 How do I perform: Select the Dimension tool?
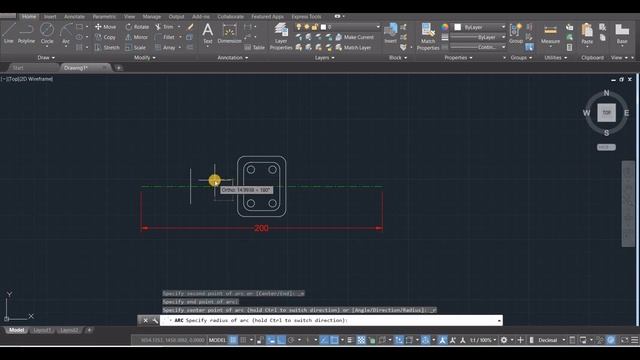tap(229, 33)
